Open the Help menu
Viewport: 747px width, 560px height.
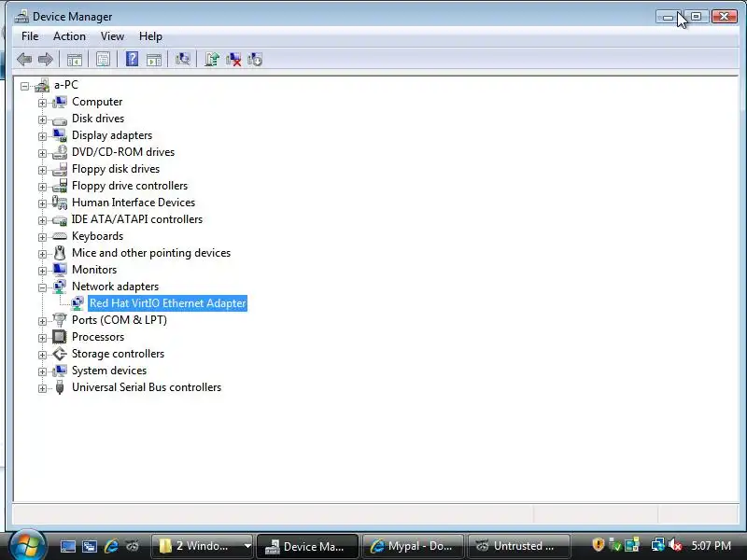[x=150, y=36]
